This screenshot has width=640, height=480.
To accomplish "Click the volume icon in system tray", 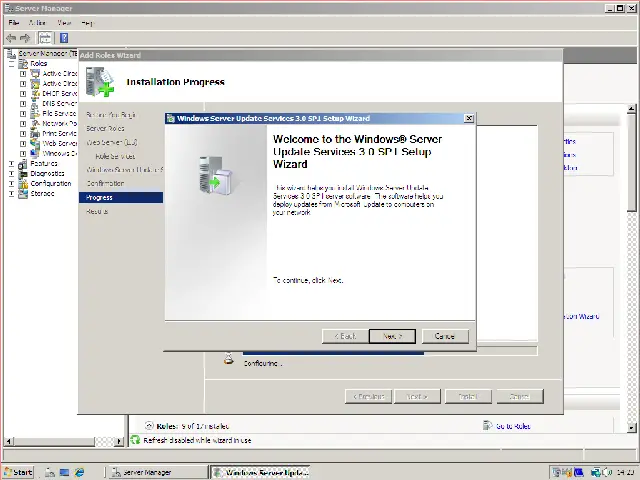I will [607, 473].
